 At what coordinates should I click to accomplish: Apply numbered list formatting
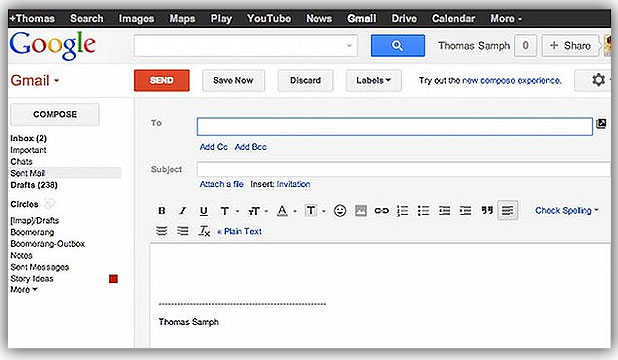402,211
